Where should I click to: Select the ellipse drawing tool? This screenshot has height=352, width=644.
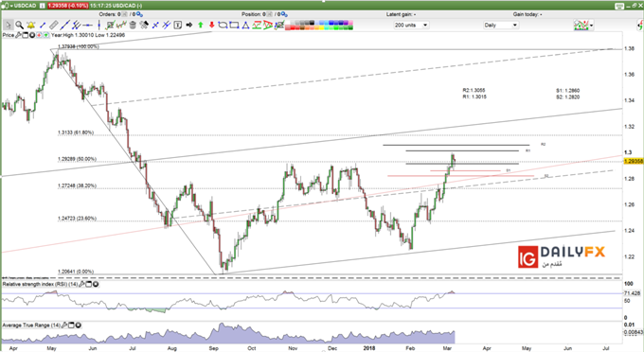[x=223, y=25]
